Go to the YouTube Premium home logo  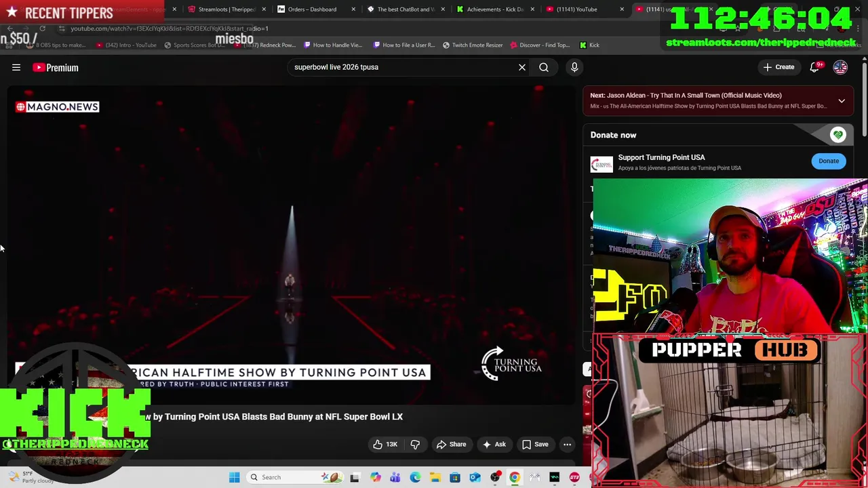pos(56,67)
